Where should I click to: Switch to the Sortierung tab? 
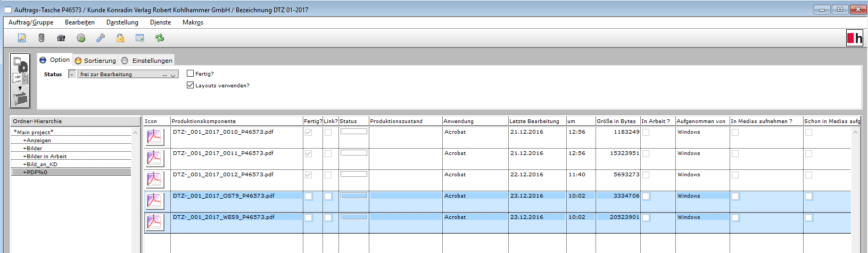point(96,60)
